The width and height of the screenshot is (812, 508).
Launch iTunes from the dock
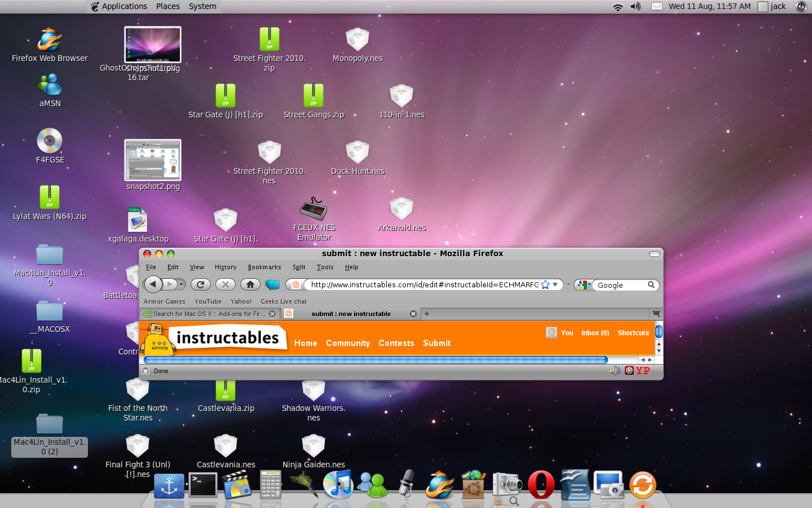(x=338, y=484)
